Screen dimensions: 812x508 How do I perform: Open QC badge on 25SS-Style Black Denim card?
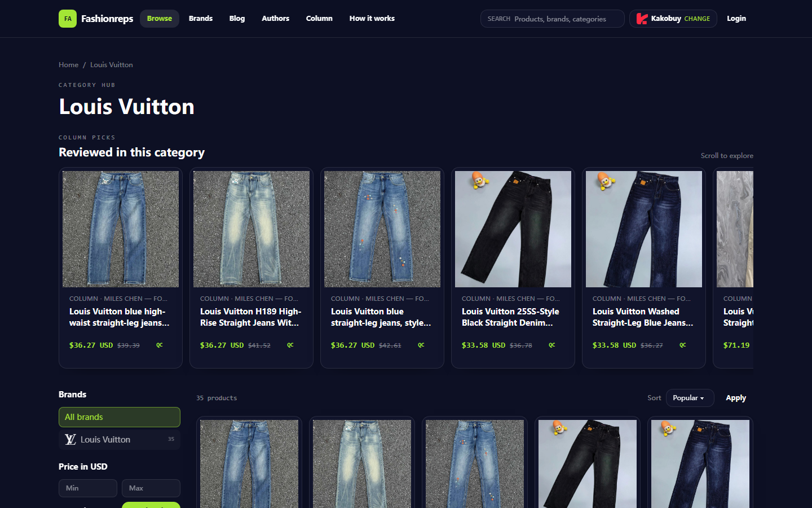[x=552, y=345]
